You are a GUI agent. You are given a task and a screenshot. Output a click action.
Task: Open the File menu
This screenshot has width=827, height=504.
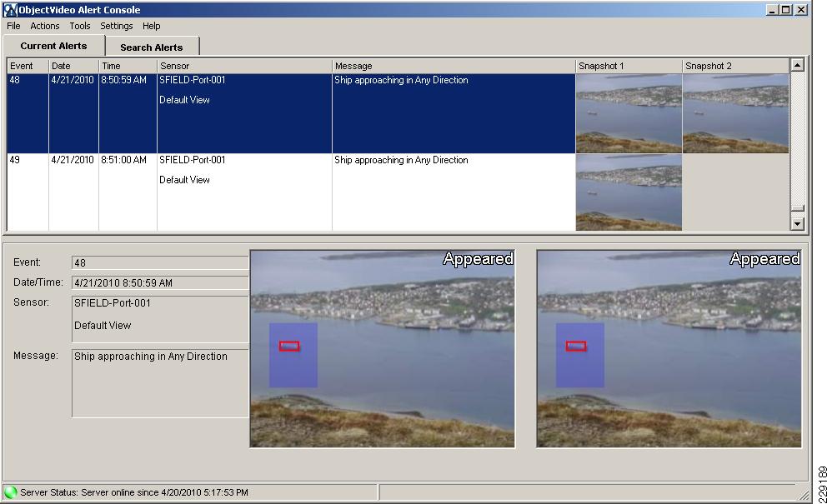(x=13, y=26)
